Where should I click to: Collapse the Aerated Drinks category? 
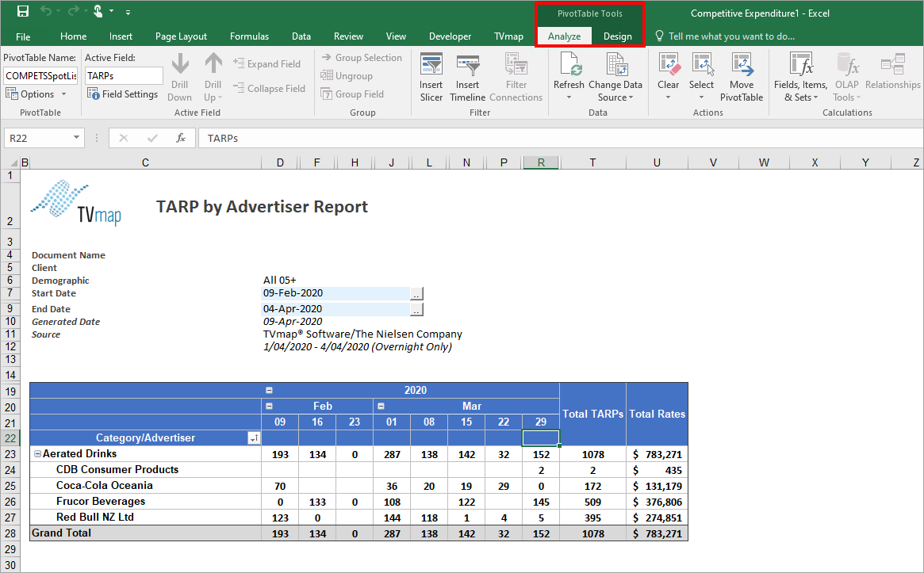38,454
